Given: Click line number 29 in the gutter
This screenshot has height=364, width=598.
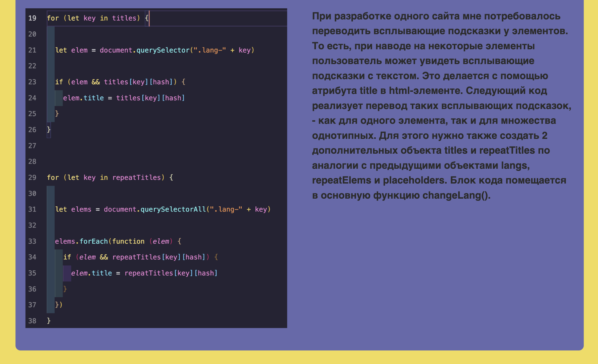Looking at the screenshot, I should click(32, 178).
